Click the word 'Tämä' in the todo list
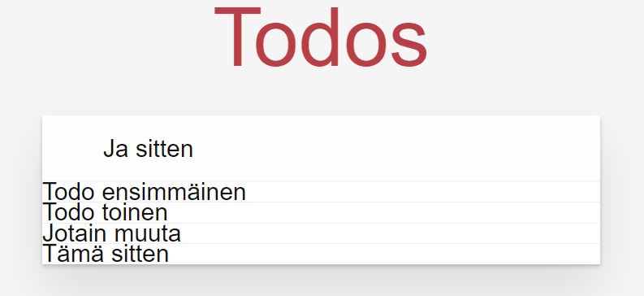Screen dimensions: 644x296 [x=74, y=254]
